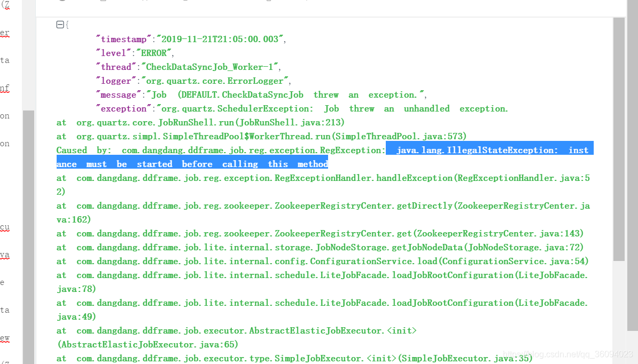This screenshot has width=638, height=364.
Task: Click the AbstractElasticJobExecutor.java:65 text
Action: [147, 344]
